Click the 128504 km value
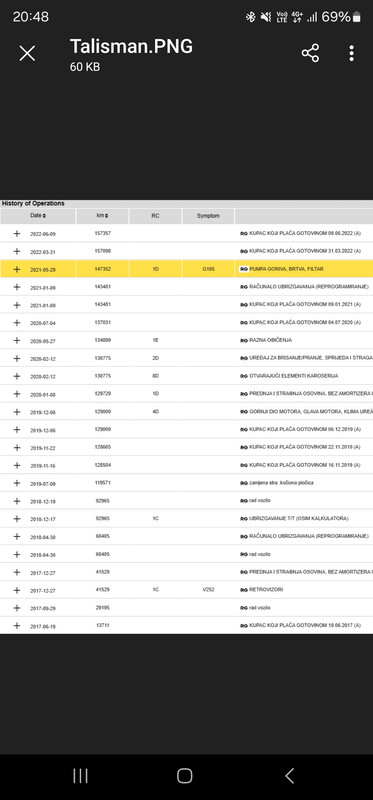This screenshot has width=373, height=800. (x=103, y=465)
